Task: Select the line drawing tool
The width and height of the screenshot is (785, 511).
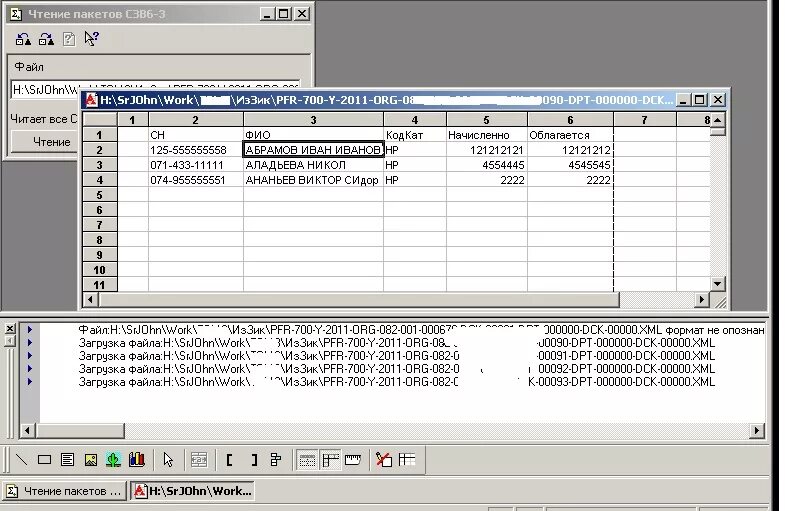Action: (22, 459)
